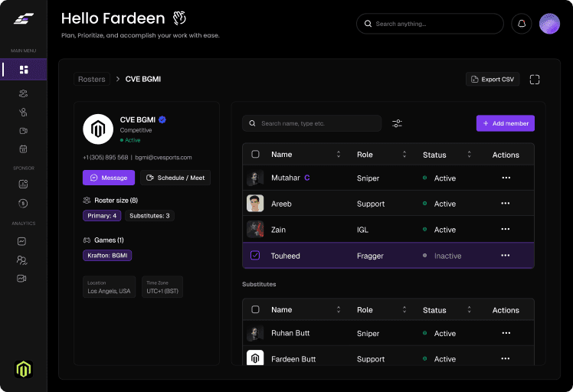
Task: Select the Substitutes: 3 tag
Action: [149, 216]
